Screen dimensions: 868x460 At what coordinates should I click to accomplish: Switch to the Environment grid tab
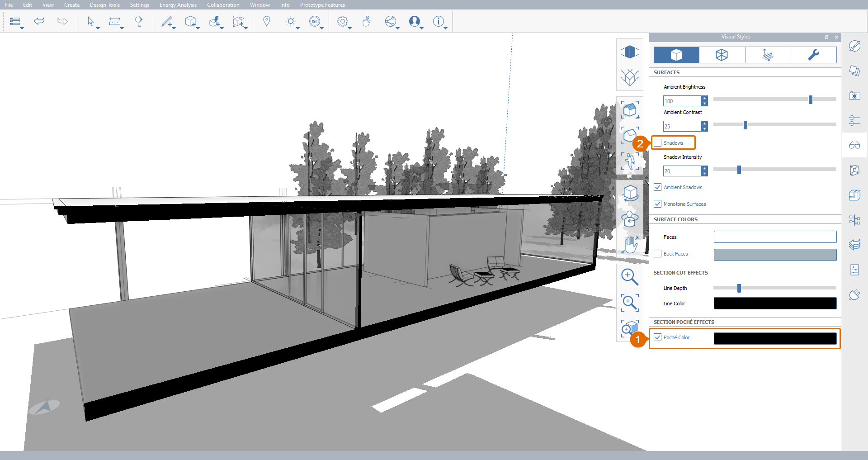point(768,55)
